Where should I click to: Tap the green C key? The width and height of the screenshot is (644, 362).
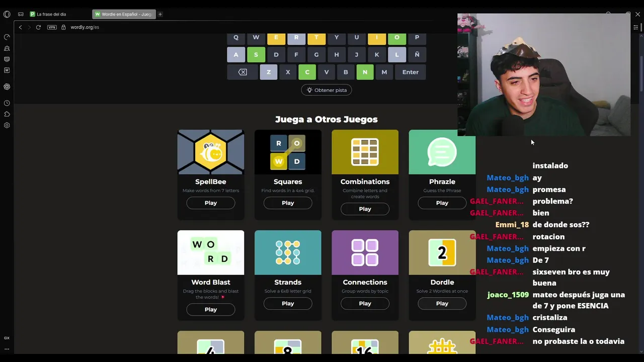tap(307, 72)
